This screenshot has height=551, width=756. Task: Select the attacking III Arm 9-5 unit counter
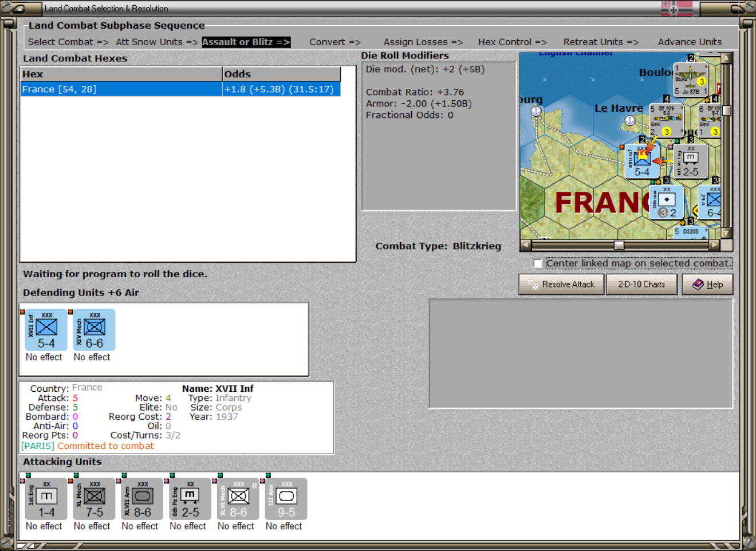coord(286,499)
